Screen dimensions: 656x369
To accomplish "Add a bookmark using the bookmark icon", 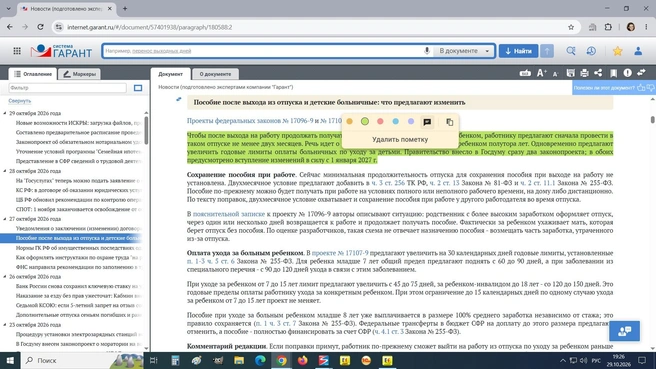I will 613,73.
